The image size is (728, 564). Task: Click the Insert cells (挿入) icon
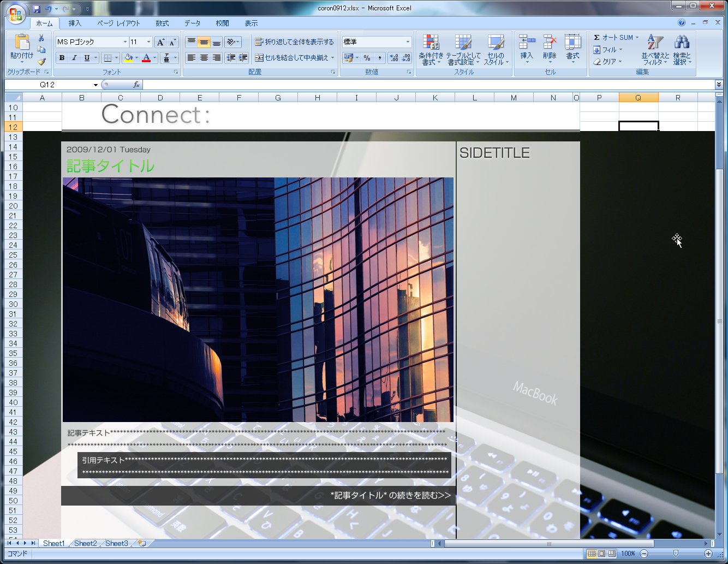(527, 48)
